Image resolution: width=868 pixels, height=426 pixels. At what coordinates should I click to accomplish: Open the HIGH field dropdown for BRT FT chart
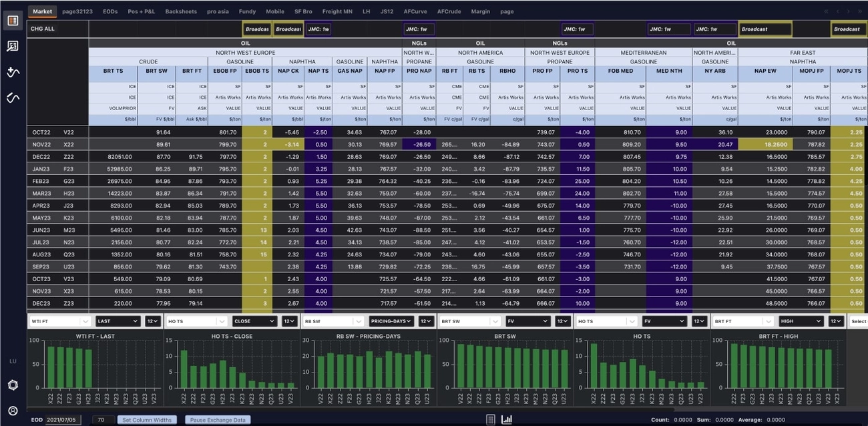[800, 321]
